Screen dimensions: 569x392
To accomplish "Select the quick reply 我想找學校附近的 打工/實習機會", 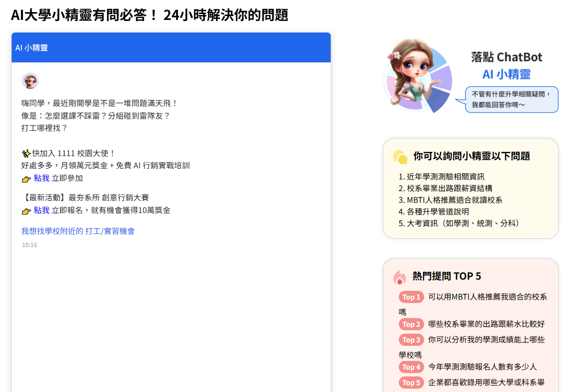I will (x=78, y=231).
